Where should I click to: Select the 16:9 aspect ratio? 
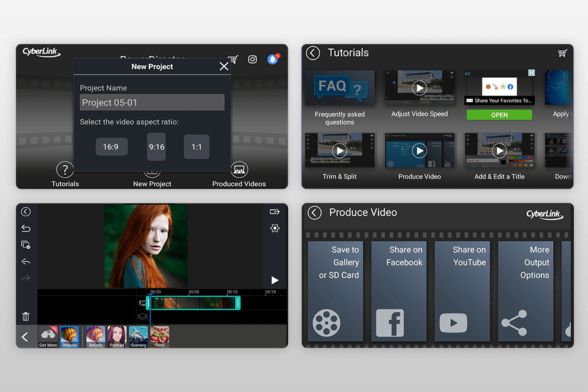[x=111, y=146]
